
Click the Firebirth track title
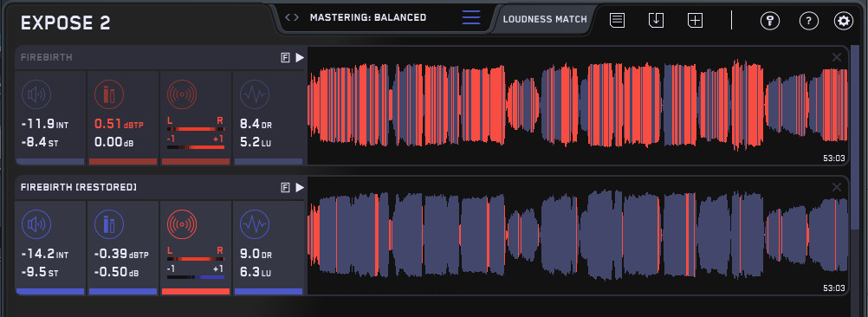click(x=47, y=57)
